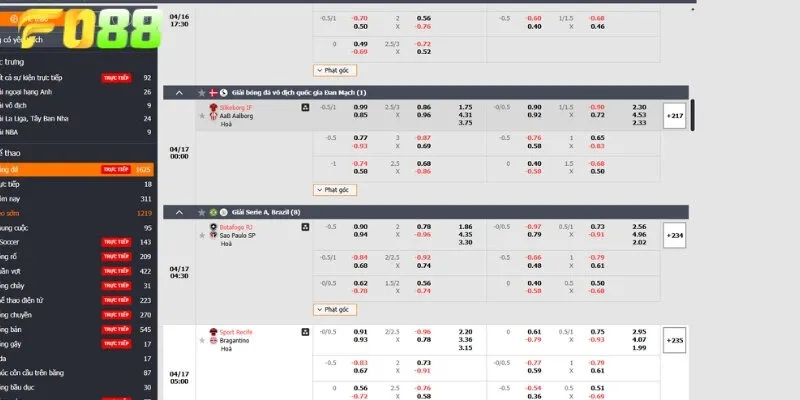800x400 pixels.
Task: Open statistics icon for Botafogo RJ match
Action: click(x=305, y=227)
